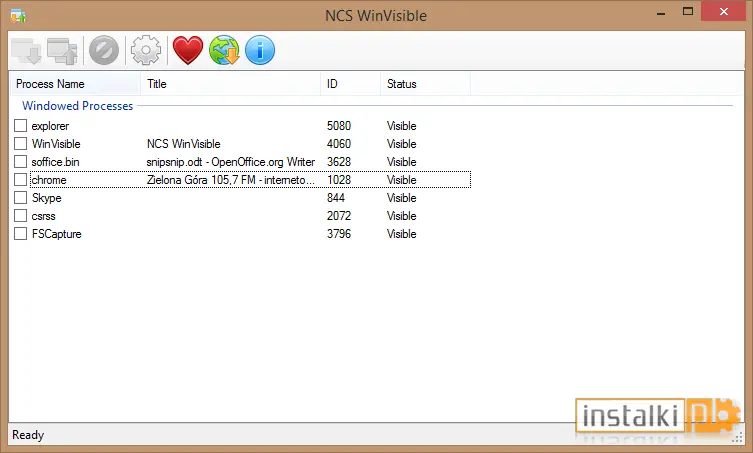Check the chrome process checkbox
The width and height of the screenshot is (753, 453).
[20, 180]
